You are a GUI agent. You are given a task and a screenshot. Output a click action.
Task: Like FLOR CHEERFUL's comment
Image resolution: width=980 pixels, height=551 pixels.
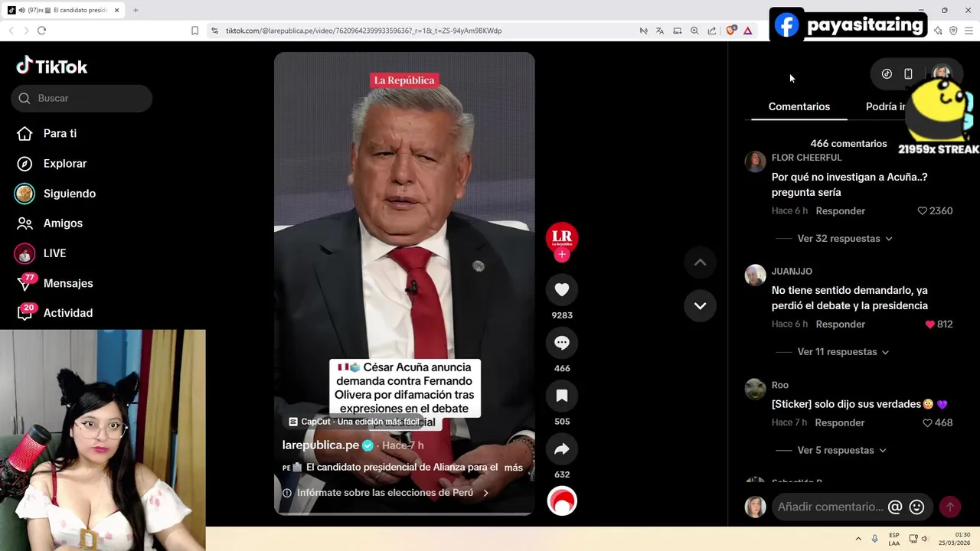[923, 211]
